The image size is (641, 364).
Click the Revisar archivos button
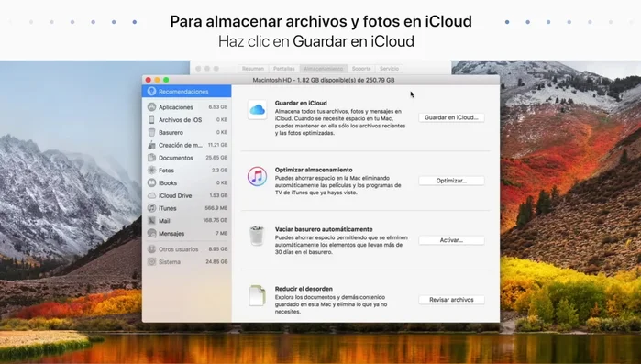pyautogui.click(x=451, y=300)
